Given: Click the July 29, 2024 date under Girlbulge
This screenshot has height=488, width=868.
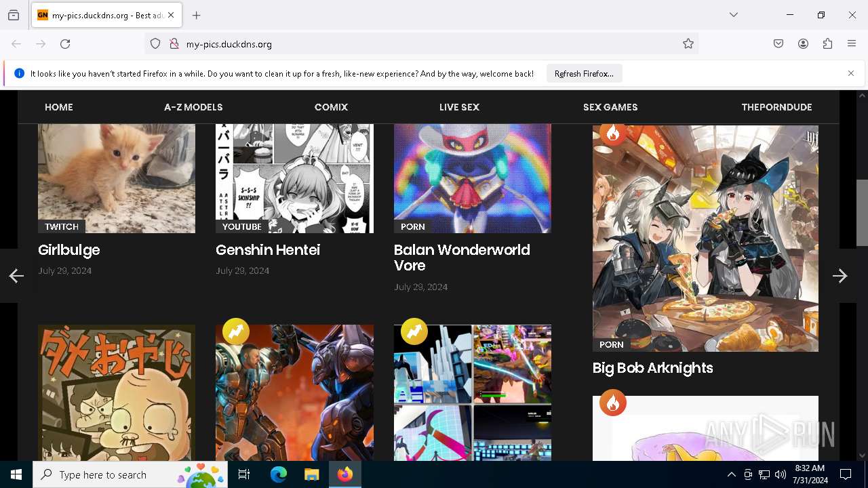Looking at the screenshot, I should pyautogui.click(x=65, y=270).
